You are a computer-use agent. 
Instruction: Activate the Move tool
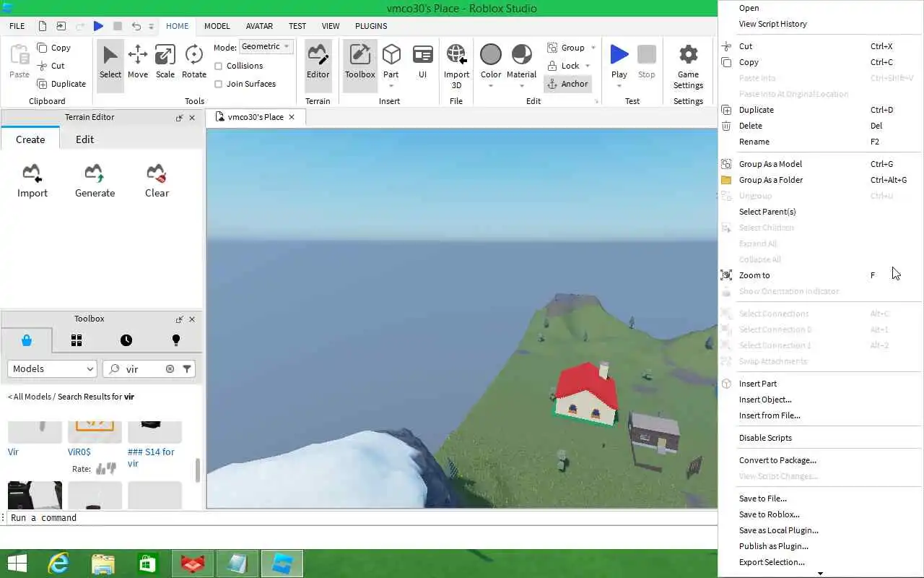[x=137, y=62]
